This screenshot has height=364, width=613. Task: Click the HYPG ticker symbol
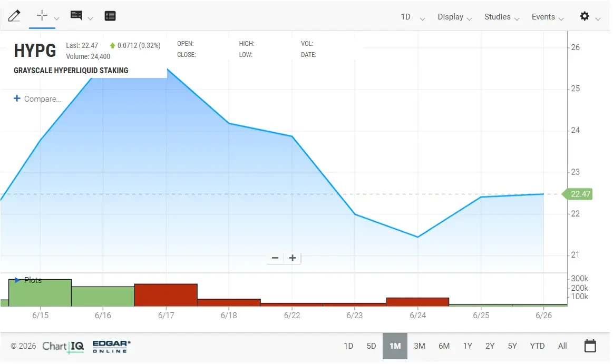(x=35, y=51)
